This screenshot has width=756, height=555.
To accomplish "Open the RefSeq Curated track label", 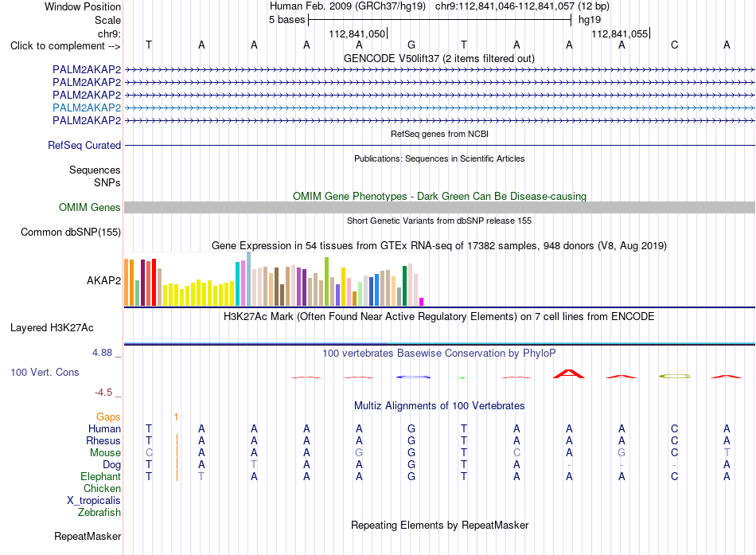I will click(84, 145).
